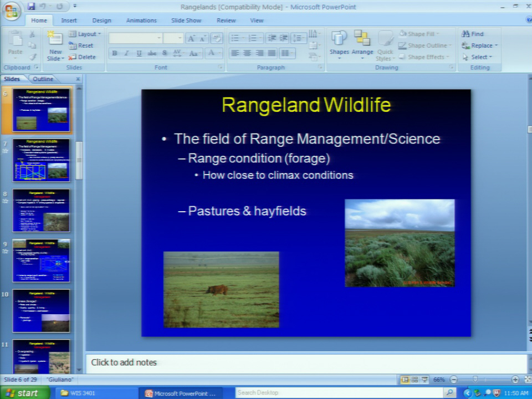This screenshot has width=532, height=399.
Task: Switch to the Insert ribbon tab
Action: point(69,21)
